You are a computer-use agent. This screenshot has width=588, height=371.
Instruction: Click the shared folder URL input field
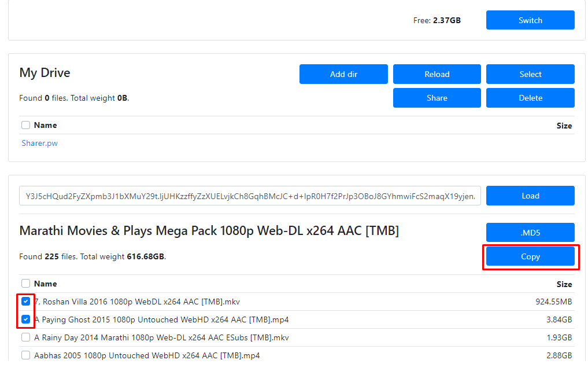point(250,196)
